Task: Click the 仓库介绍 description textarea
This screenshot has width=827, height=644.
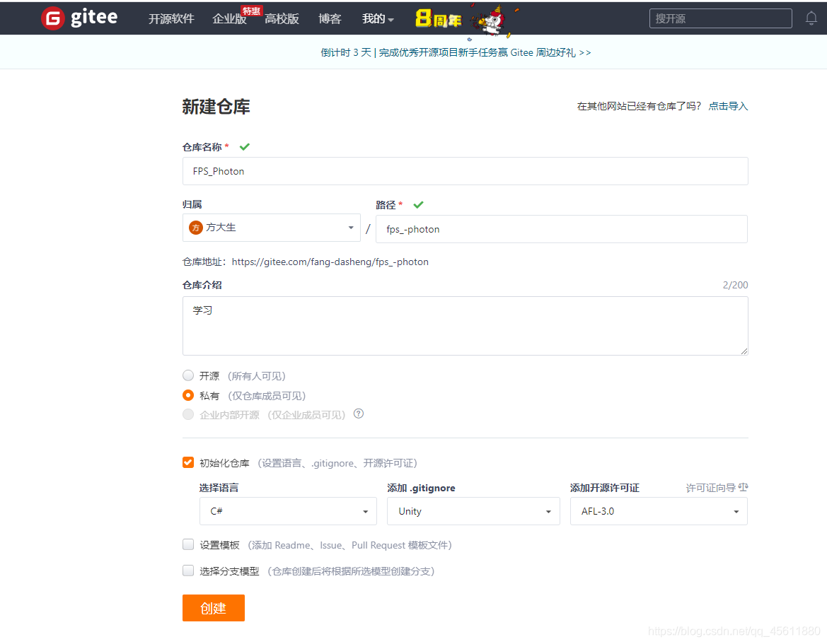Action: point(465,326)
